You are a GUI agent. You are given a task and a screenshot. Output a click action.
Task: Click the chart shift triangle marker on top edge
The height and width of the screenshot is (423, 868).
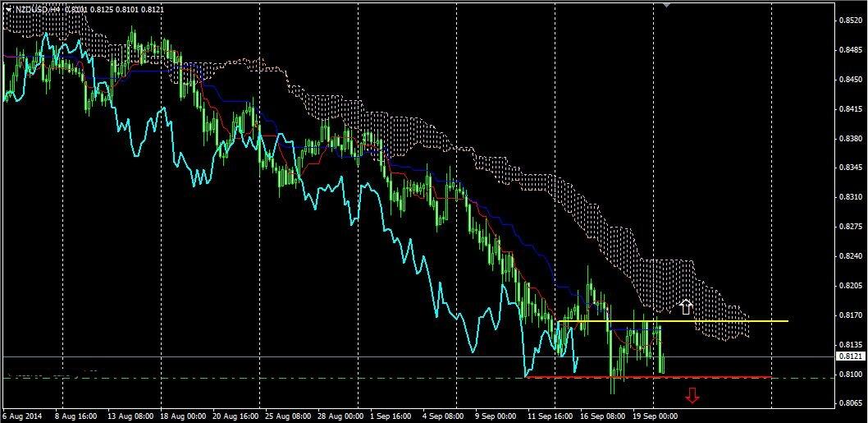coord(667,4)
